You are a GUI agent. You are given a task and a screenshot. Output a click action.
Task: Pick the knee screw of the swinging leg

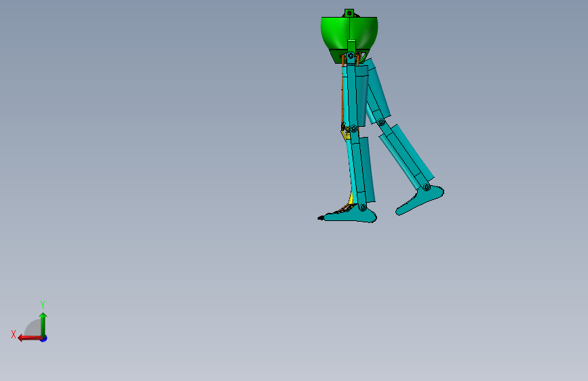click(x=381, y=122)
